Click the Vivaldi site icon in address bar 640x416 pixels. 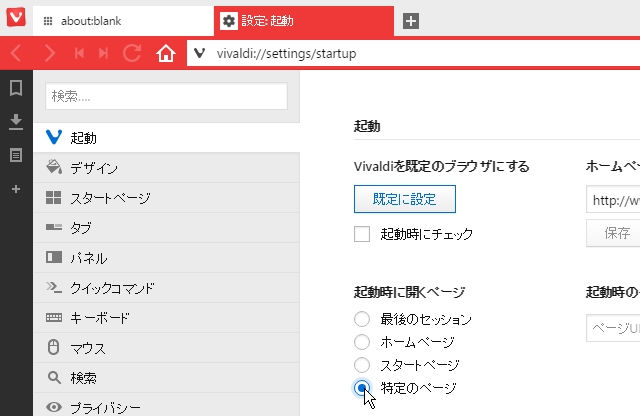click(199, 53)
